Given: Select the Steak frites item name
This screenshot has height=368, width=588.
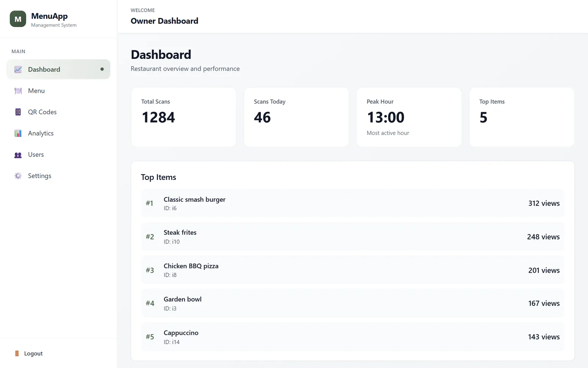Looking at the screenshot, I should (x=180, y=232).
